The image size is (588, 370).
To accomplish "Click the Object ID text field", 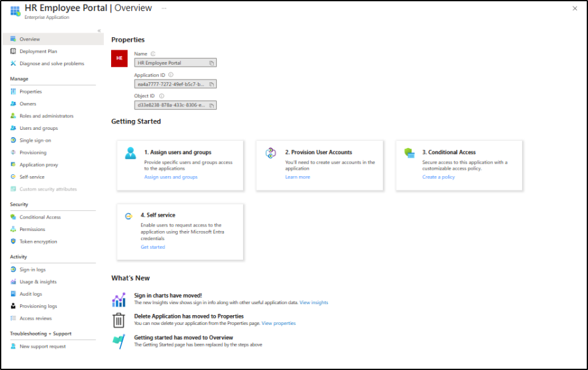I will click(x=175, y=105).
